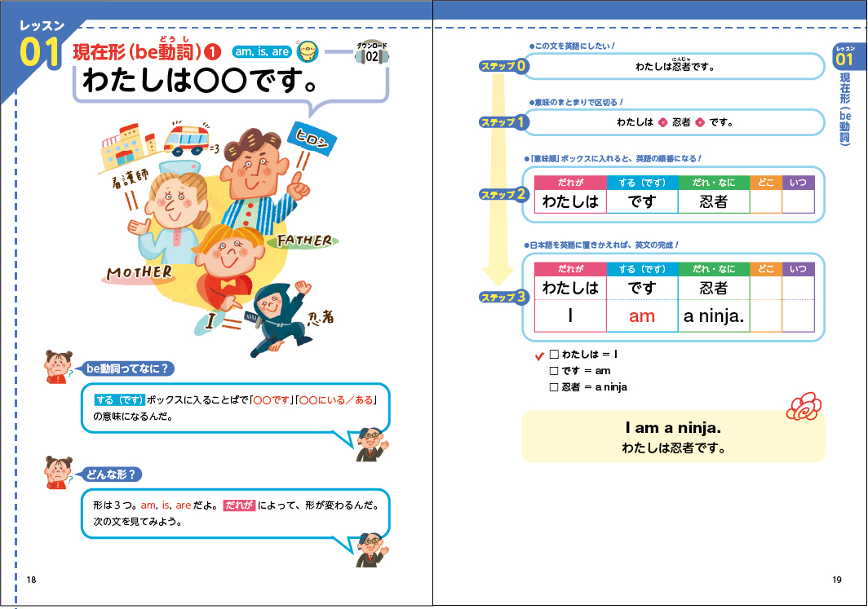Click the わたしは〇〇です。 lesson title
Screen dimensions: 868x609
pyautogui.click(x=201, y=82)
